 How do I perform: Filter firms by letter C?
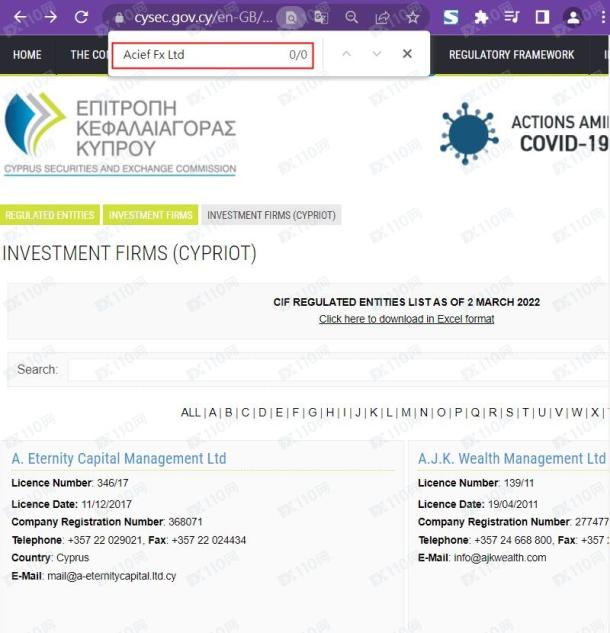pyautogui.click(x=245, y=413)
